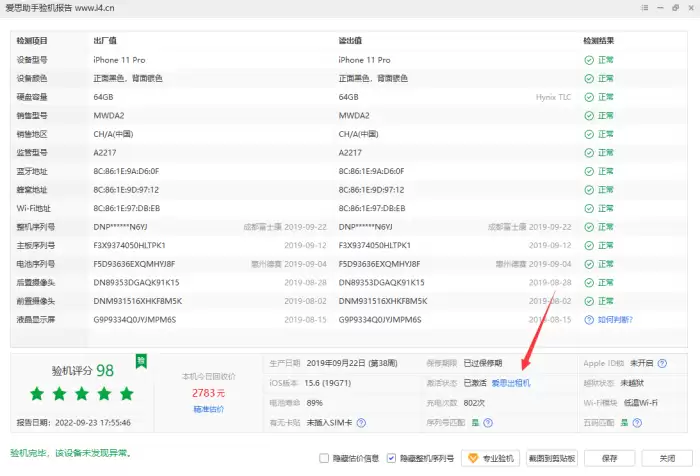700x476 pixels.
Task: Click the 检测项目 column header
Action: coord(32,41)
